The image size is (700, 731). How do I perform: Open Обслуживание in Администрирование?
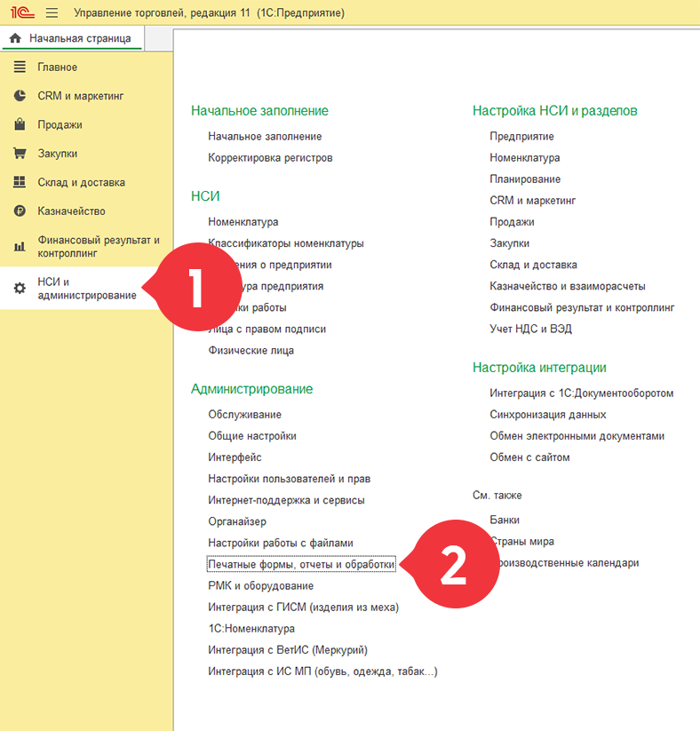click(245, 415)
